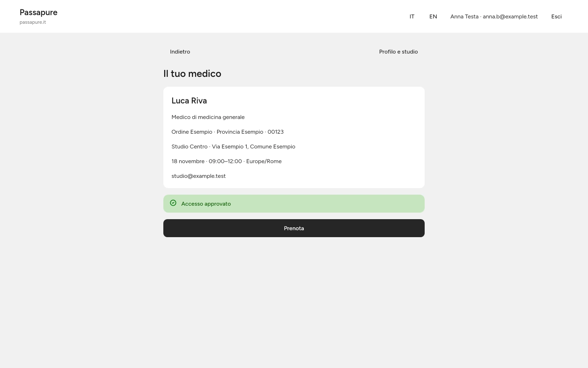Go back using the Indietro button
This screenshot has width=588, height=368.
180,52
